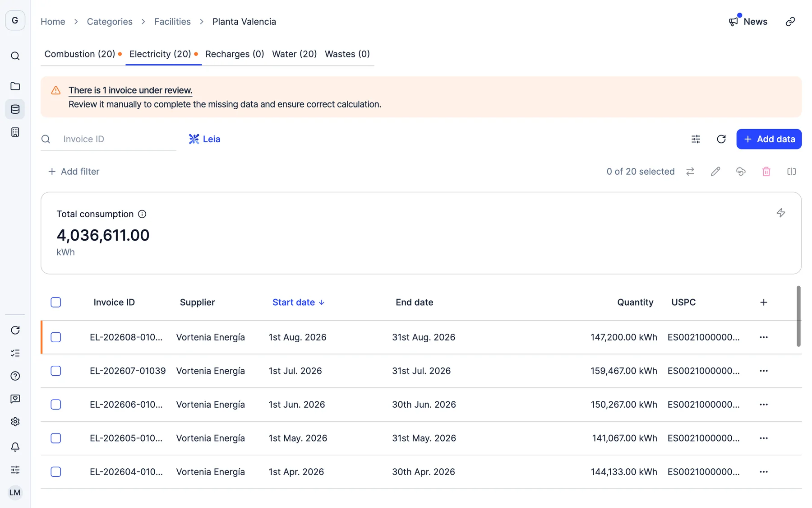Open row menu for 144,133.00 kWh invoice
This screenshot has width=812, height=508.
click(763, 472)
